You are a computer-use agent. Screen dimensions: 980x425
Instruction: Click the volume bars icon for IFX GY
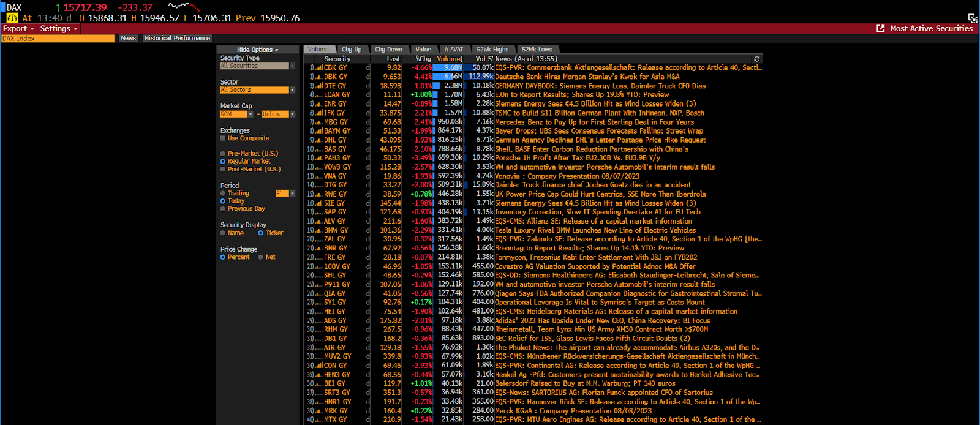319,113
